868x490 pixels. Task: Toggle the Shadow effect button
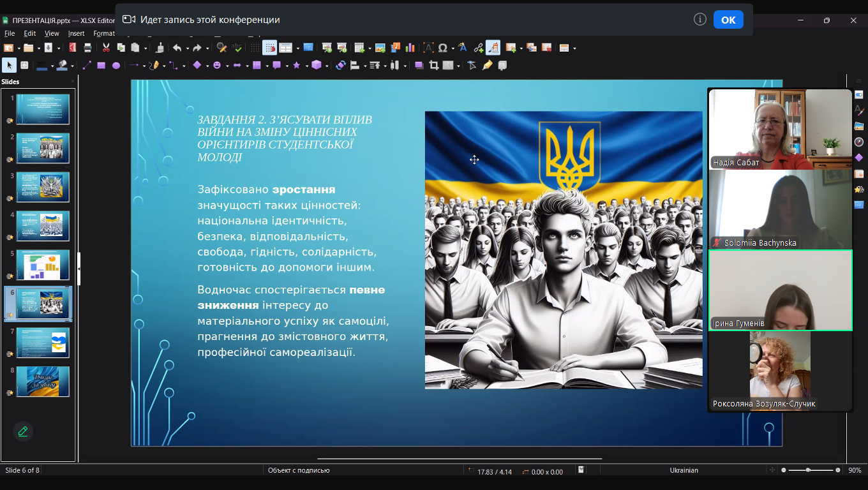coord(419,65)
